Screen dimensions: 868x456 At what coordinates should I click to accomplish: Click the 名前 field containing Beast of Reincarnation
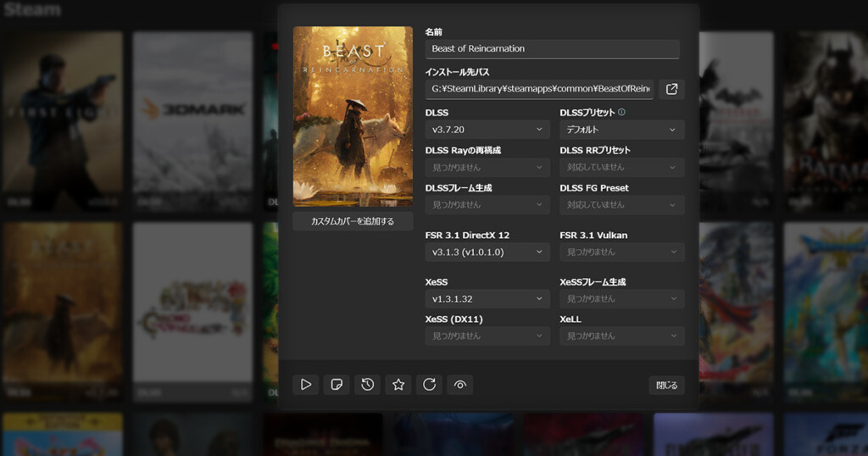[x=553, y=48]
